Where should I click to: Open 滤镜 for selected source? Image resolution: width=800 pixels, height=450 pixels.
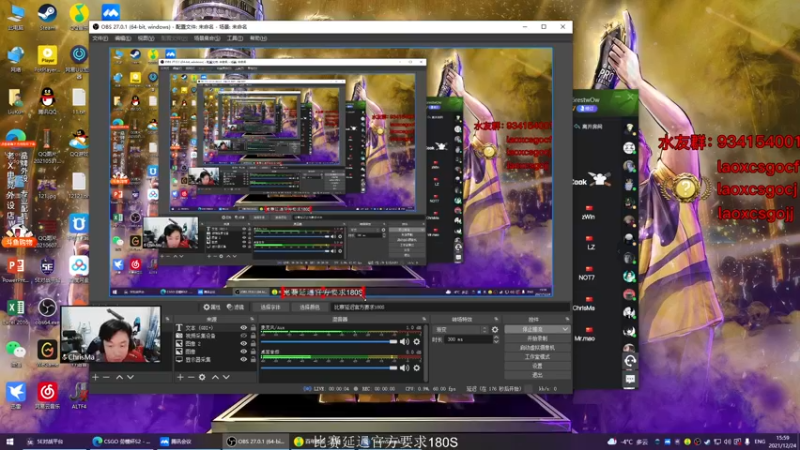click(x=235, y=307)
